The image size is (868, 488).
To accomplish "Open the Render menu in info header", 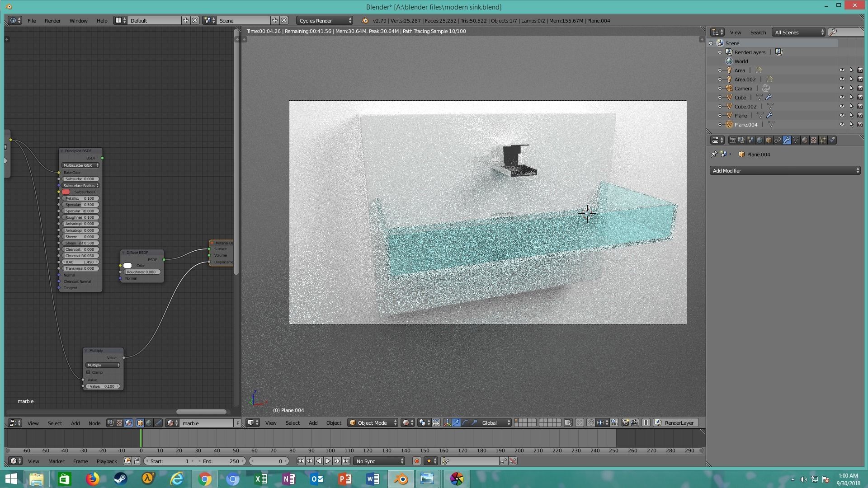I will click(x=52, y=20).
